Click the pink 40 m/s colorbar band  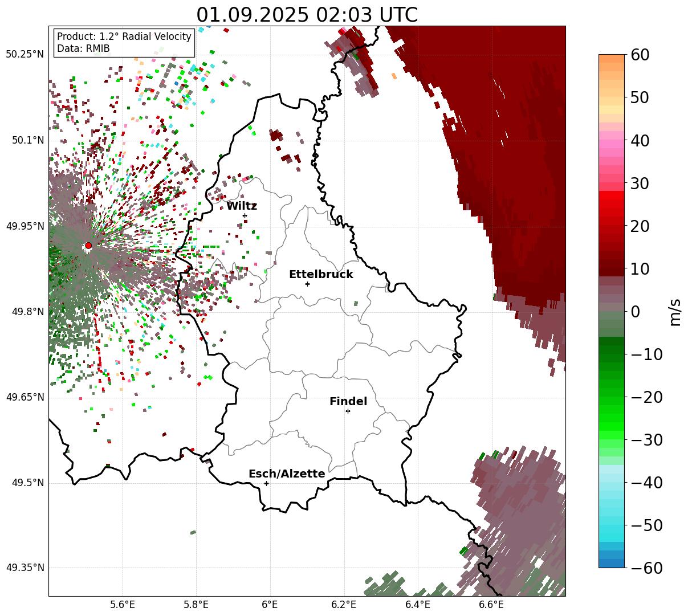612,140
